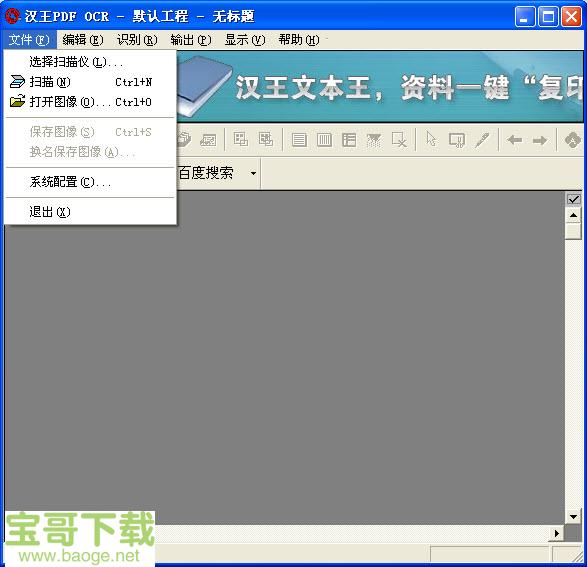Select the arrow pointer tool
The height and width of the screenshot is (567, 587).
coord(432,139)
